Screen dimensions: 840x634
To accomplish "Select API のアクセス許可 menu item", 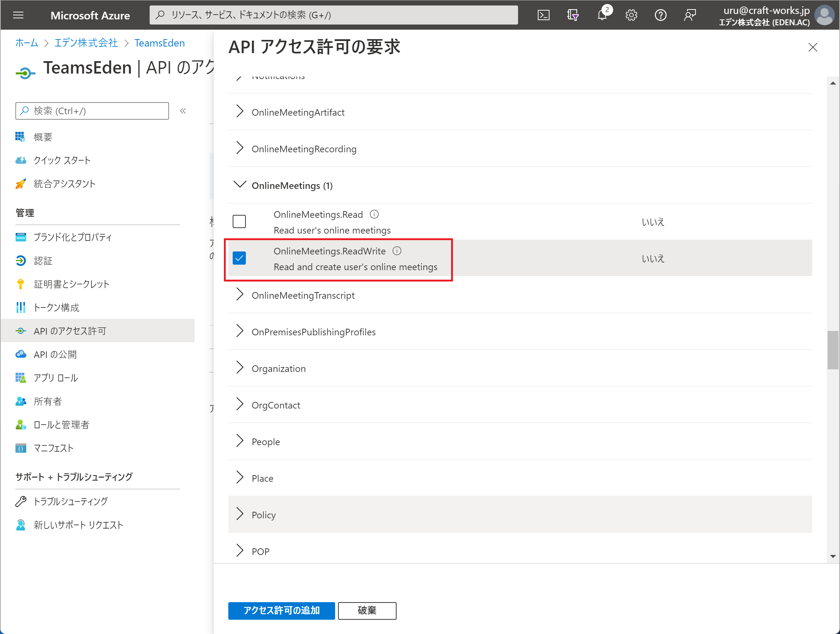I will (98, 331).
